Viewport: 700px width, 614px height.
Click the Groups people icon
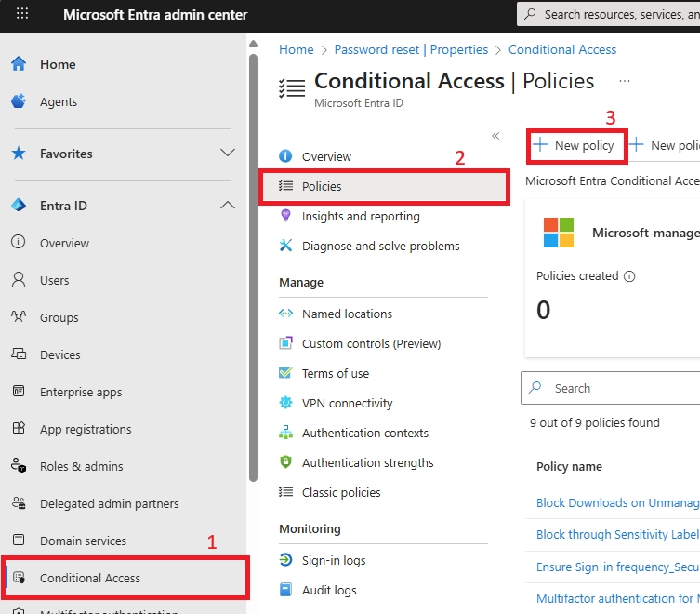[x=19, y=317]
